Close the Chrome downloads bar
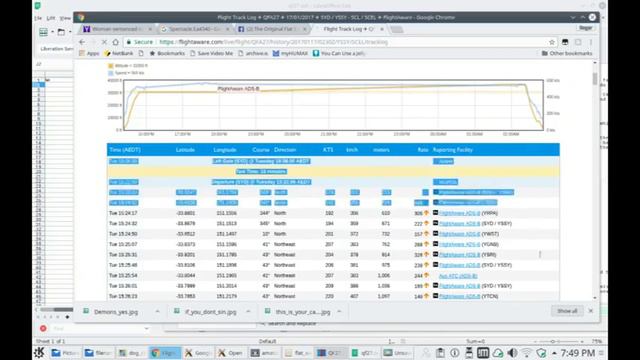The height and width of the screenshot is (360, 640). pyautogui.click(x=591, y=311)
